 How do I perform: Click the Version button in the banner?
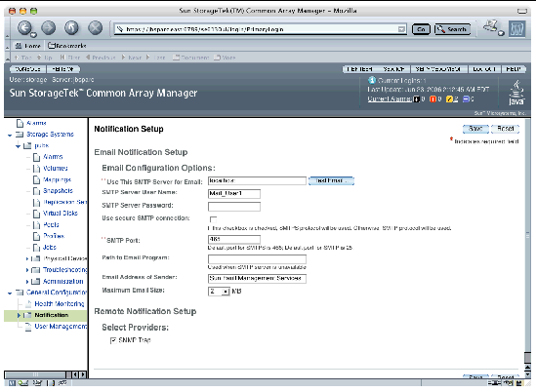click(63, 69)
